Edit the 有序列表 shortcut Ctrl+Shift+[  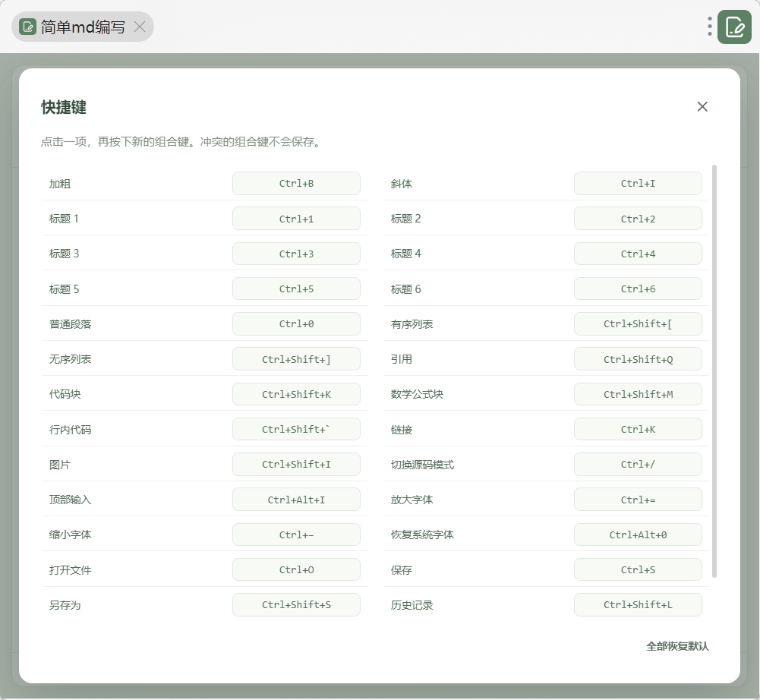638,324
